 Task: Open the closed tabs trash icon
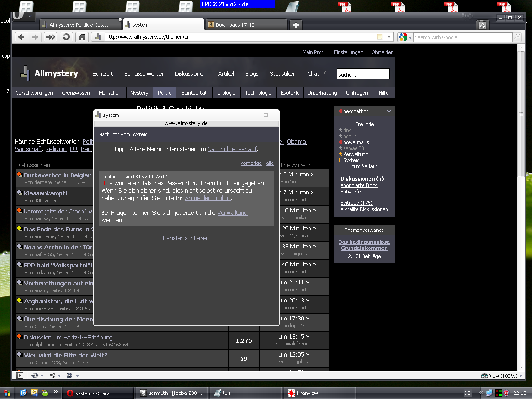(483, 25)
